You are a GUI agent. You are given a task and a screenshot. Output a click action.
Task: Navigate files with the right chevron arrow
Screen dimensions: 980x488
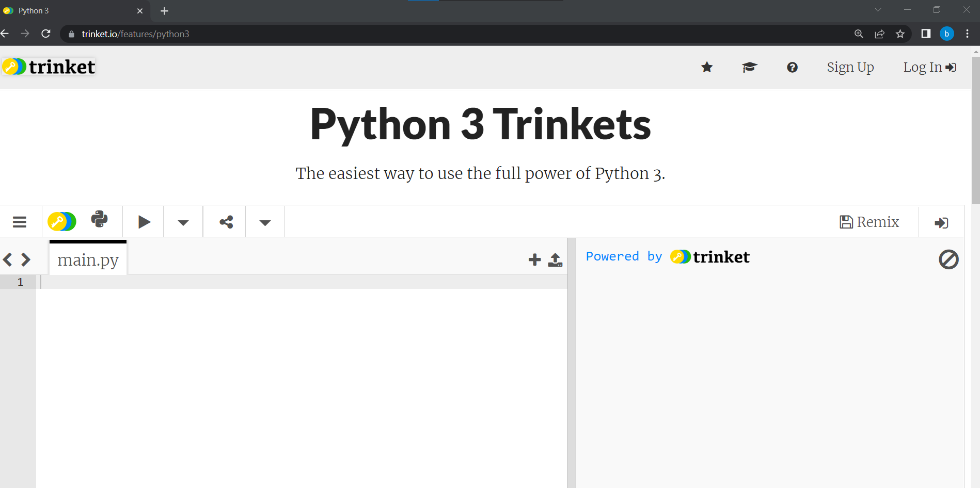point(25,259)
